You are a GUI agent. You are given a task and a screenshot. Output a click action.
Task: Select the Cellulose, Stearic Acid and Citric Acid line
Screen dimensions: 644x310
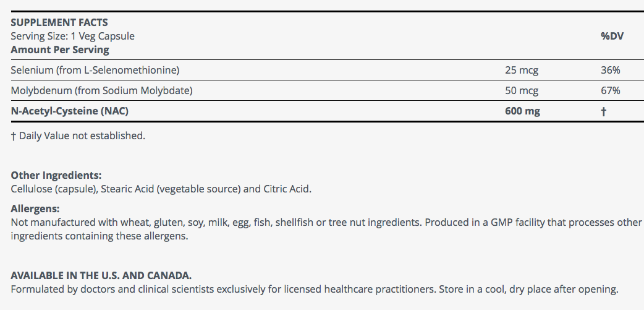[161, 189]
